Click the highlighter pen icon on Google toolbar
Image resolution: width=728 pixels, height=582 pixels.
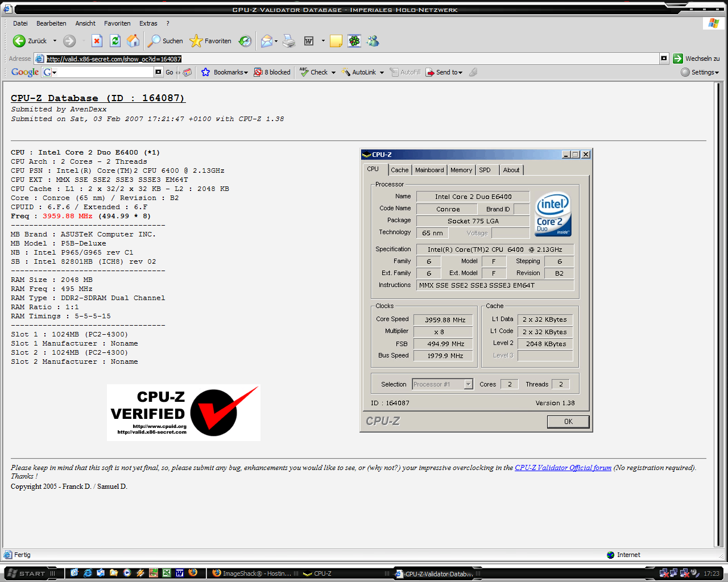[473, 72]
